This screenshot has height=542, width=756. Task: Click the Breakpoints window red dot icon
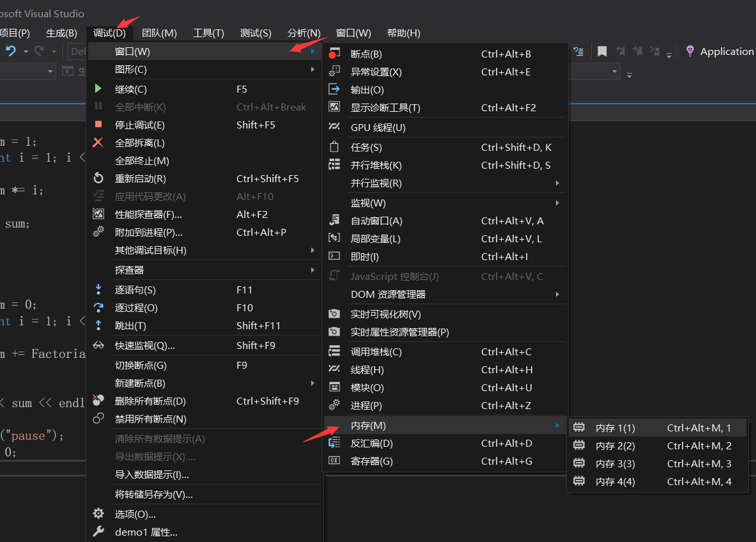tap(334, 54)
